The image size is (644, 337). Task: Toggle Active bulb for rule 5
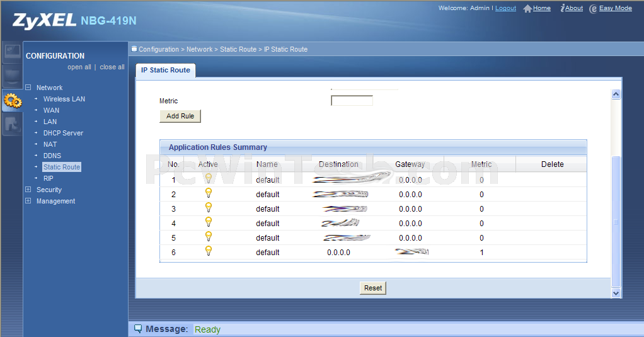pyautogui.click(x=208, y=236)
